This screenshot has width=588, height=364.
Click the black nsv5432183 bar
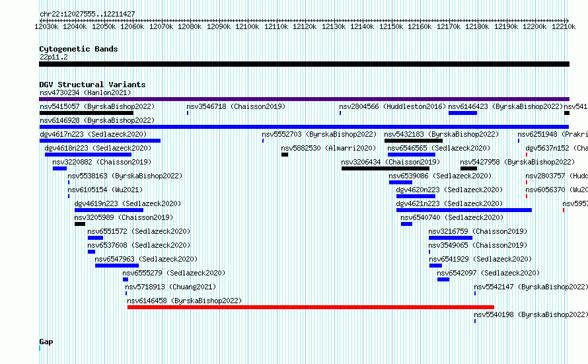(413, 141)
